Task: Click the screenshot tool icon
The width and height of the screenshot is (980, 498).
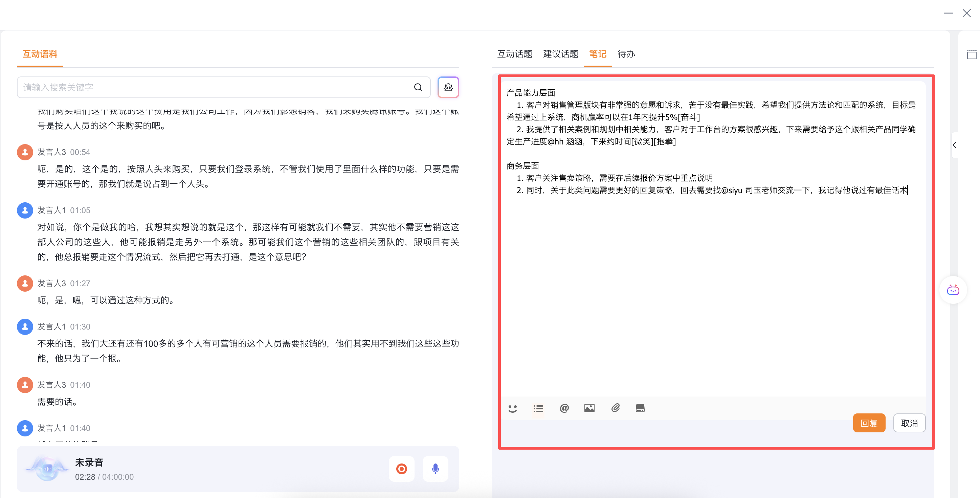Action: 640,408
